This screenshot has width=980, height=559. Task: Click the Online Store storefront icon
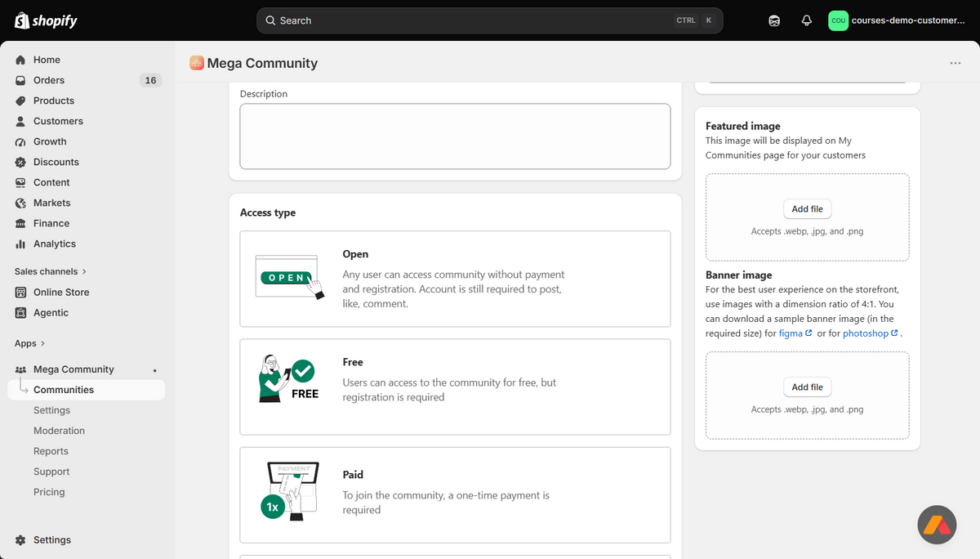[20, 292]
